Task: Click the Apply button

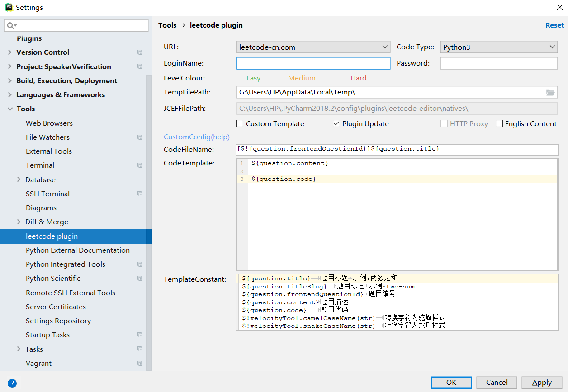Action: tap(542, 382)
